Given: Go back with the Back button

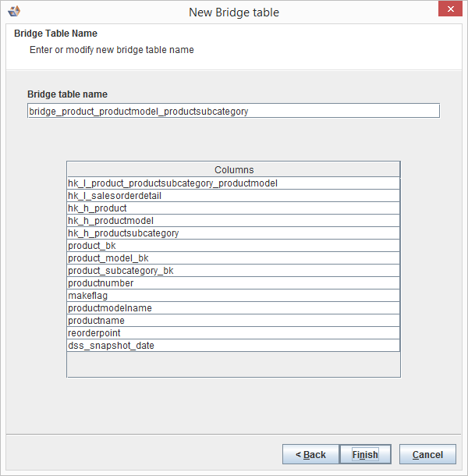Looking at the screenshot, I should coord(310,455).
